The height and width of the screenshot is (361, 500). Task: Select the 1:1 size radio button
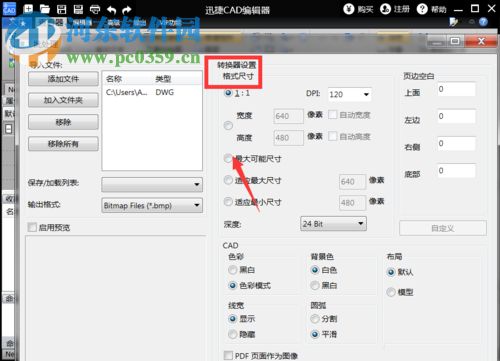pos(228,93)
